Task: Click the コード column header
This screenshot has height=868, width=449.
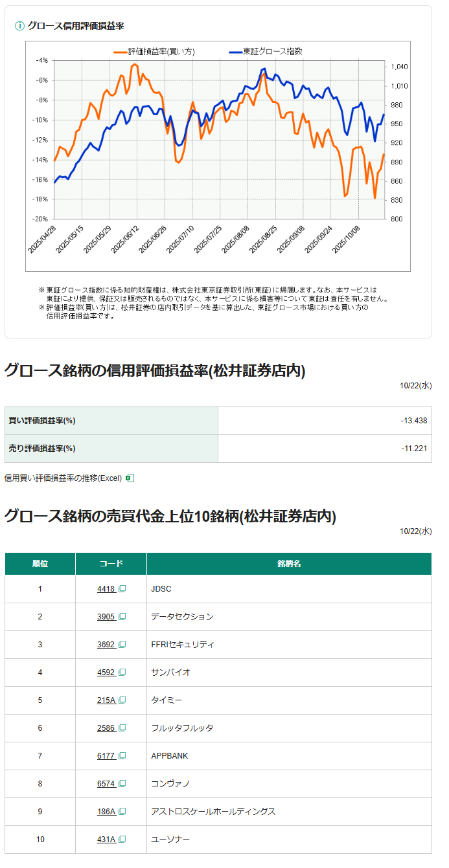Action: 111,564
